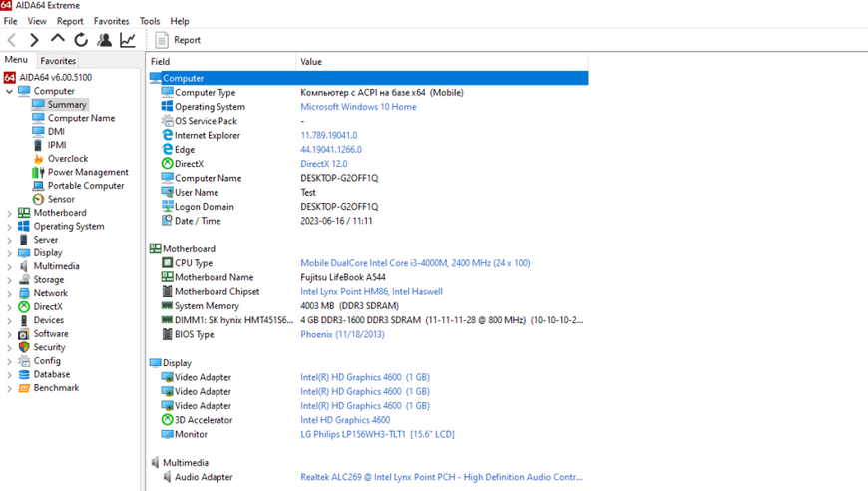
Task: Click the Software icon in the tree
Action: point(24,333)
